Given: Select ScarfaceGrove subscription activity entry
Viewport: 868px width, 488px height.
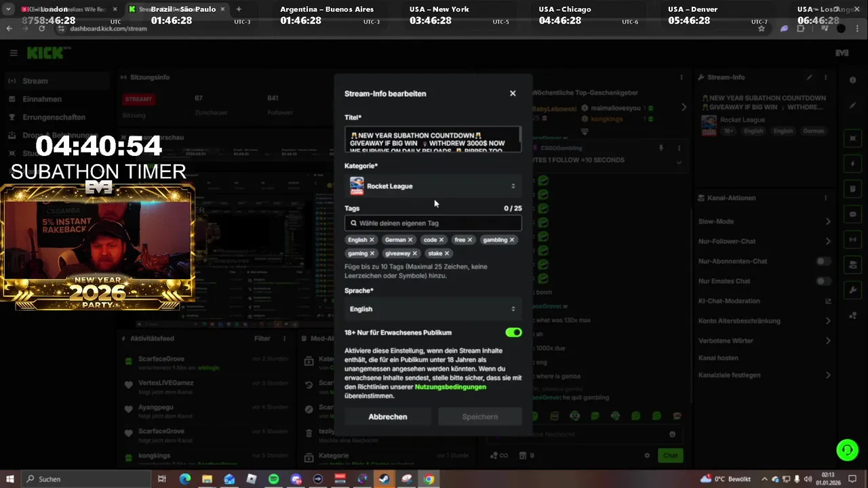Looking at the screenshot, I should [205, 363].
